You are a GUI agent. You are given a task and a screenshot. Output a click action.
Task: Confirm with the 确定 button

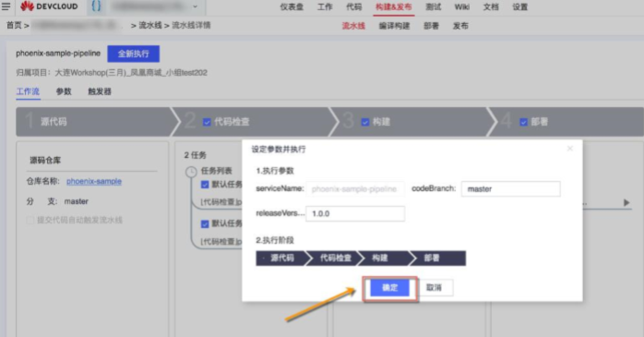389,288
